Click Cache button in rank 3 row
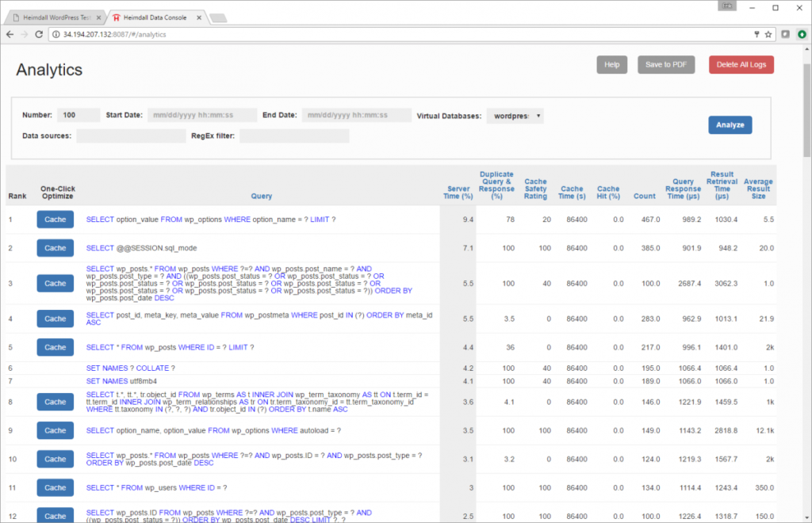Screen dimensions: 812x523 [x=55, y=284]
